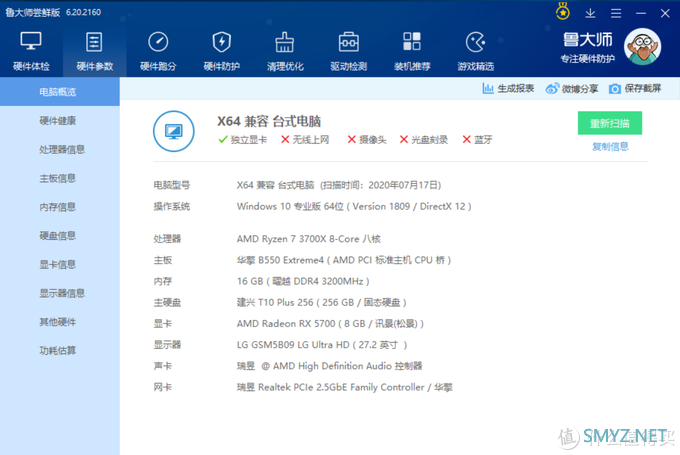Click the gold medal icon in title bar
Viewport: 680px width, 455px height.
click(563, 12)
